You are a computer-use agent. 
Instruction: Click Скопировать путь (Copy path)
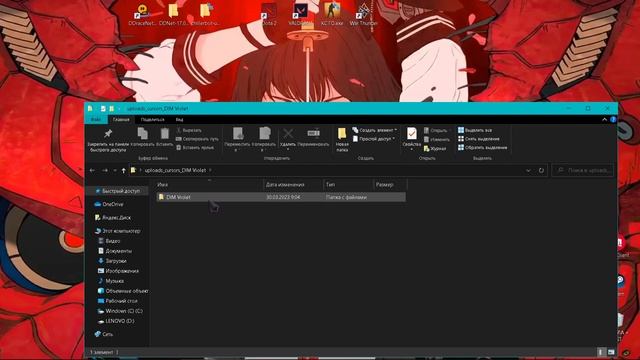197,139
